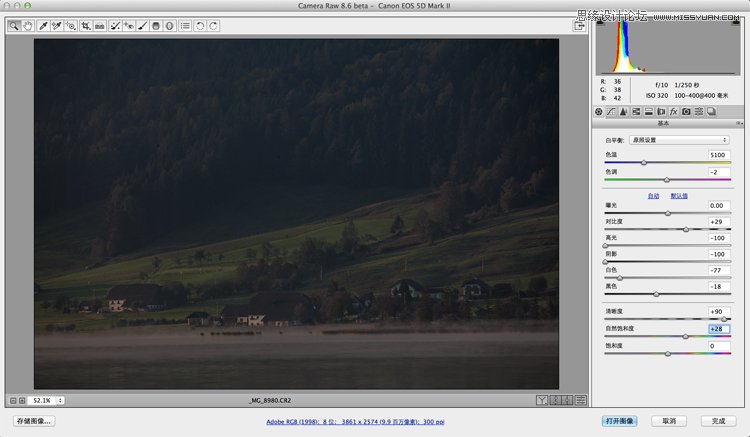The image size is (750, 437).
Task: Open the zoom level dropdown at 52.1%
Action: click(60, 401)
